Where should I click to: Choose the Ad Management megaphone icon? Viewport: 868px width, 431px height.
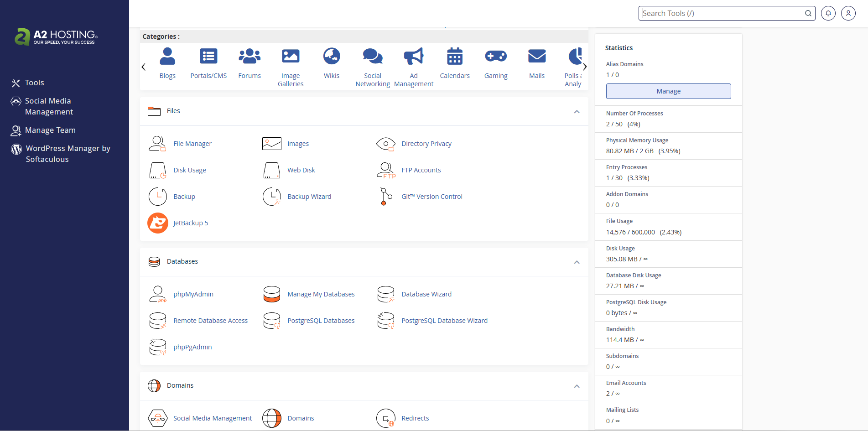click(x=414, y=56)
